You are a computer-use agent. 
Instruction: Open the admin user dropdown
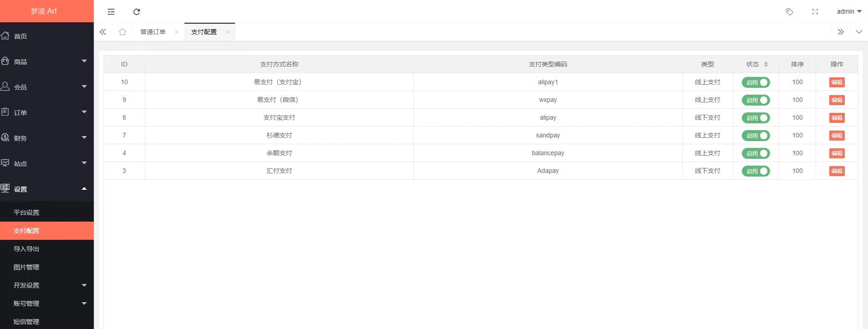point(849,11)
